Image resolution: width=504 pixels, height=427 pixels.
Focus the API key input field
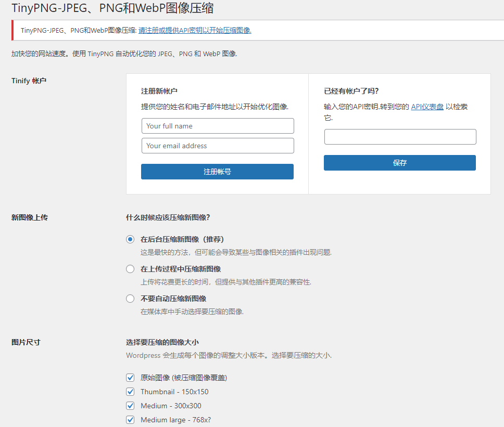400,137
